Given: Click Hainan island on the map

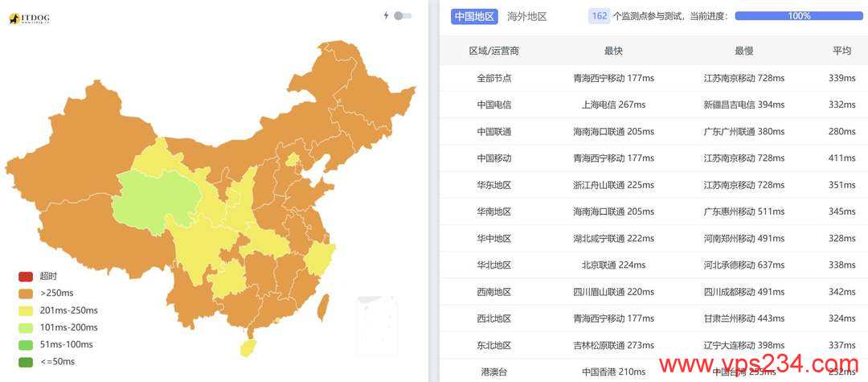Looking at the screenshot, I should tap(248, 347).
